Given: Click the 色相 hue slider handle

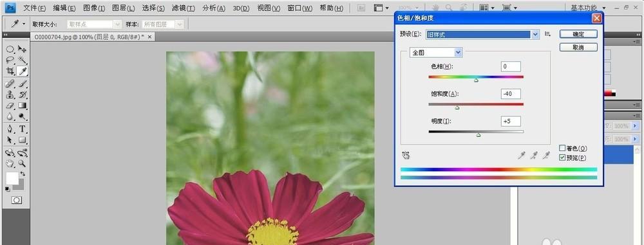Looking at the screenshot, I should 476,80.
